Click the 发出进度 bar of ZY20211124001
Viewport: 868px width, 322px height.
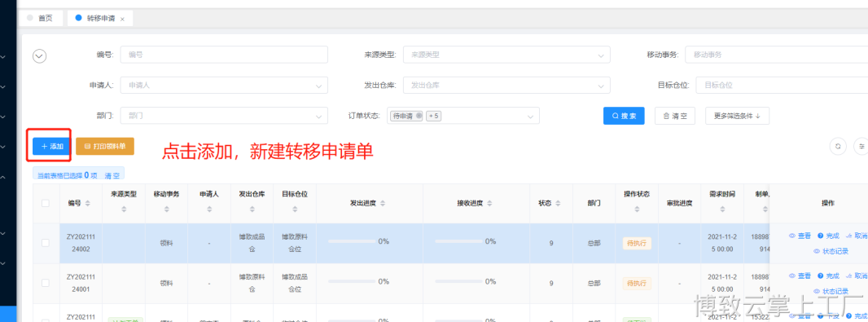[x=351, y=281]
